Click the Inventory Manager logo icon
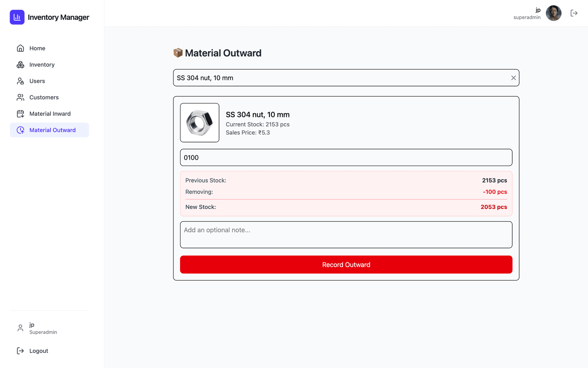 (x=17, y=17)
